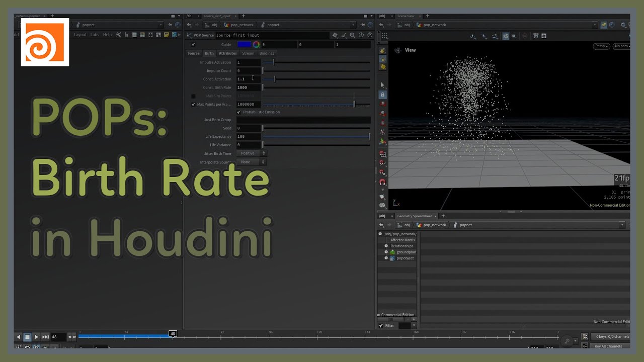This screenshot has width=644, height=362.
Task: Open the Jitter Birth Time Positive dropdown
Action: pos(251,153)
